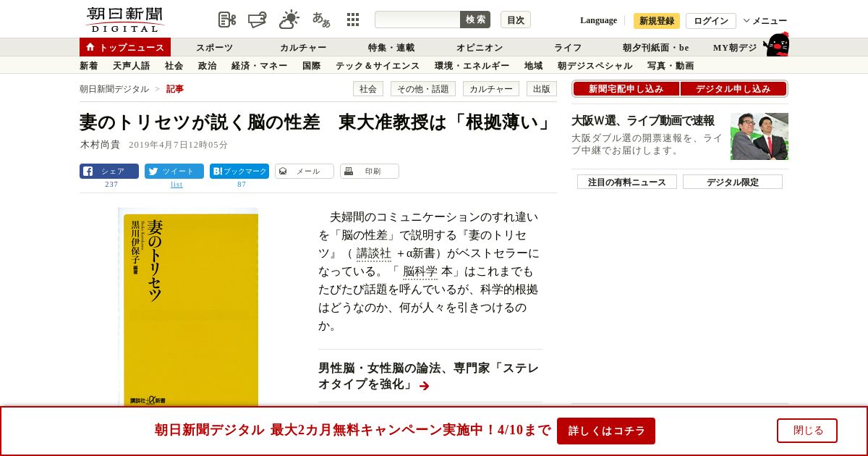The width and height of the screenshot is (868, 456).
Task: Open the オピニオン tab
Action: pos(480,48)
